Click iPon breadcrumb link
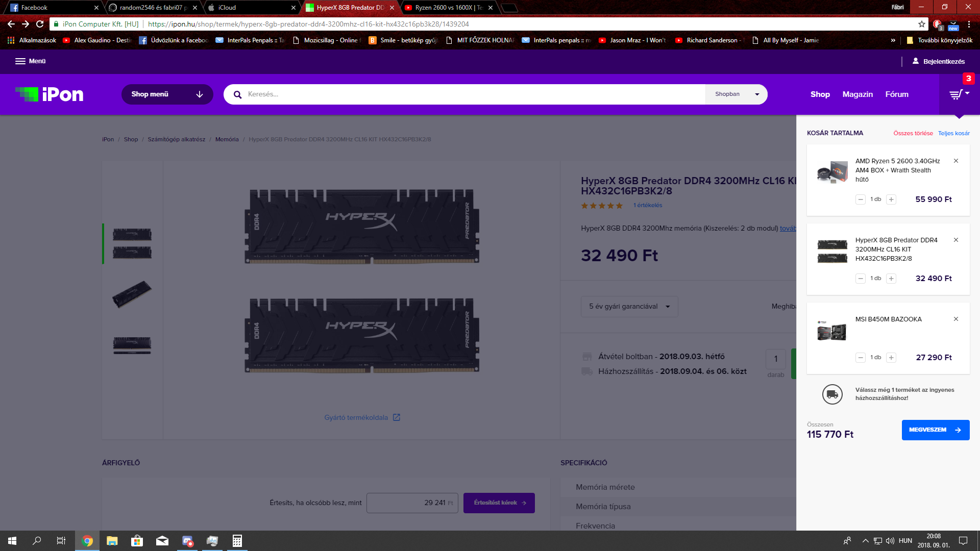This screenshot has height=551, width=980. coord(108,139)
